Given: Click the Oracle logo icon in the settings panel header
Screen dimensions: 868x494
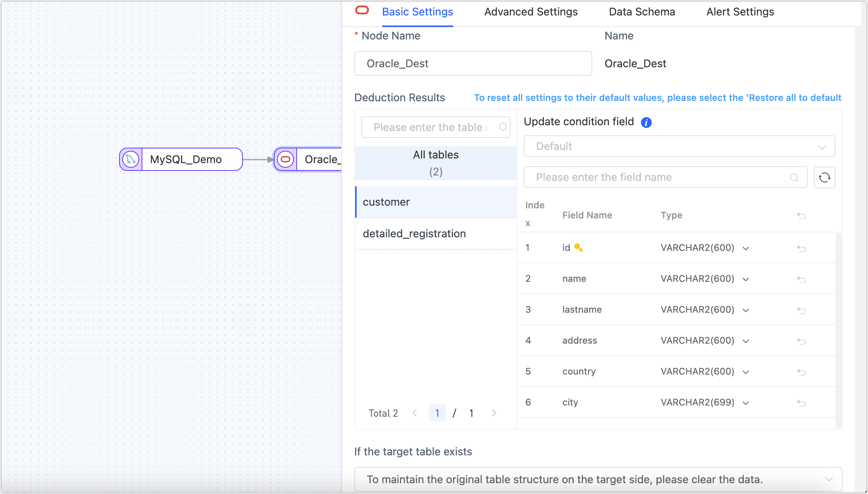Looking at the screenshot, I should pos(362,10).
